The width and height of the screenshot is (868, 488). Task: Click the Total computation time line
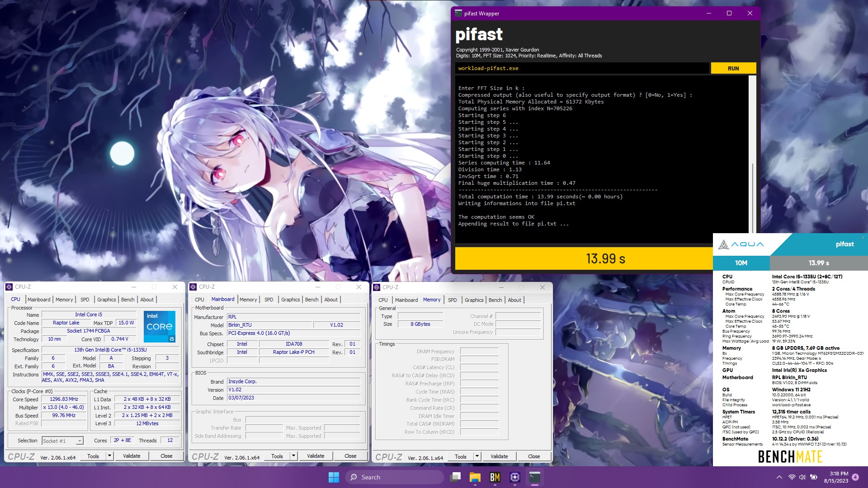(x=540, y=197)
